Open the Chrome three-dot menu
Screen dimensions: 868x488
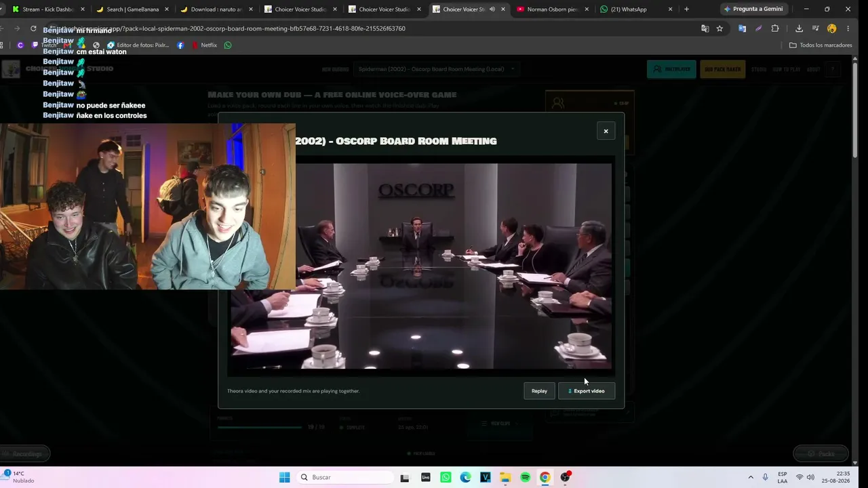pos(848,28)
